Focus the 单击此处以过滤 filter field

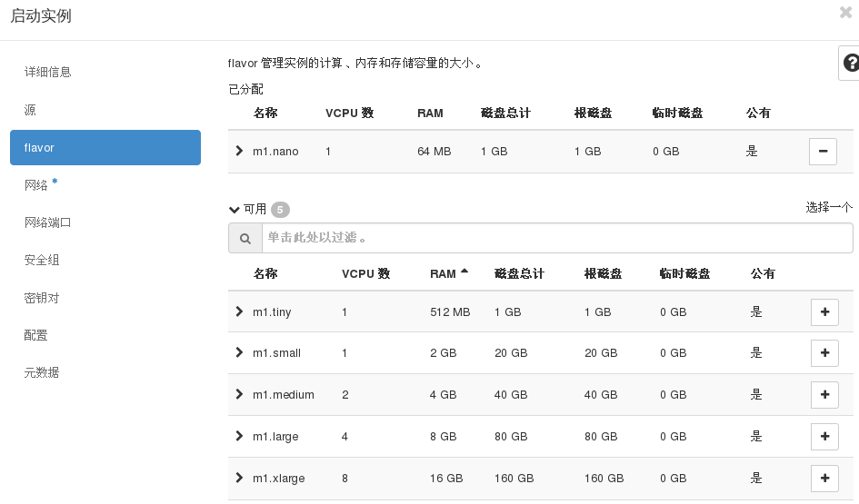pos(557,238)
